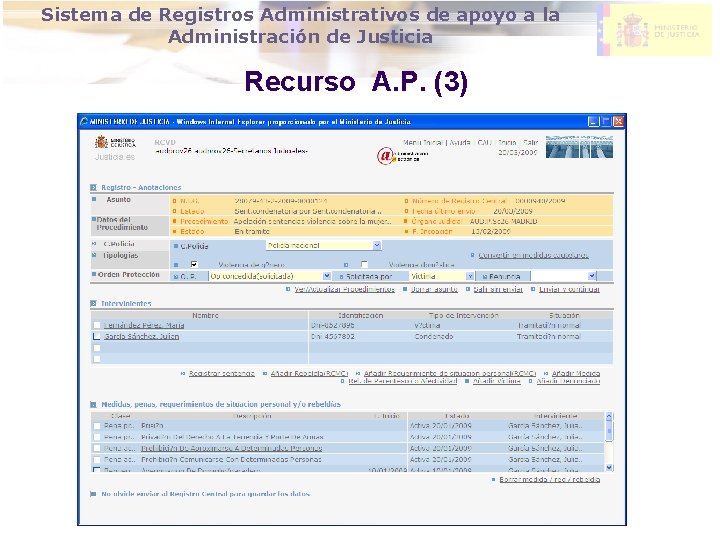The width and height of the screenshot is (720, 540).
Task: Click the Registro - Anotaciones section icon
Action: coord(94,187)
